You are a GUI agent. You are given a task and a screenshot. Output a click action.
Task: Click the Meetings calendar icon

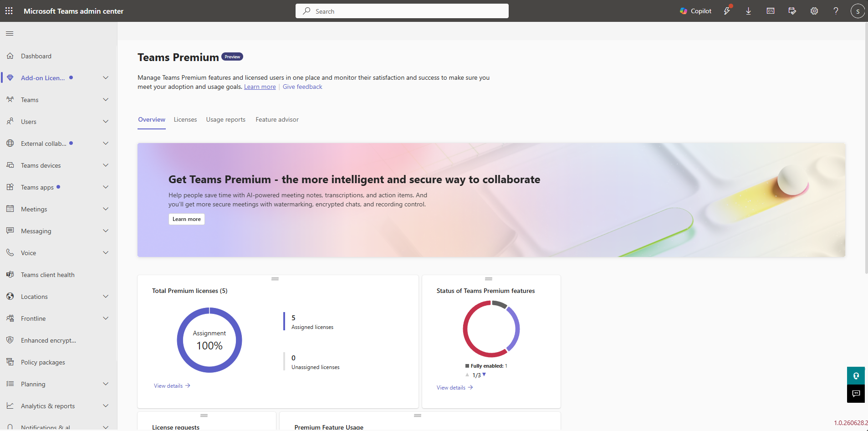point(10,209)
